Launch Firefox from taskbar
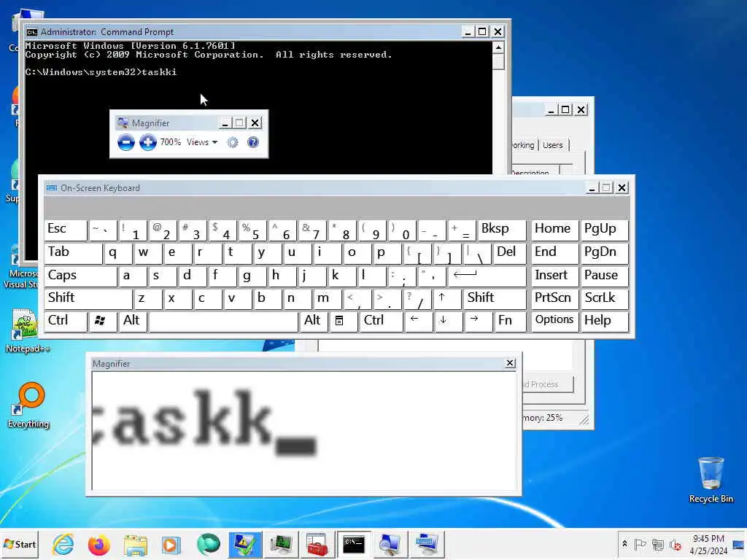 98,544
